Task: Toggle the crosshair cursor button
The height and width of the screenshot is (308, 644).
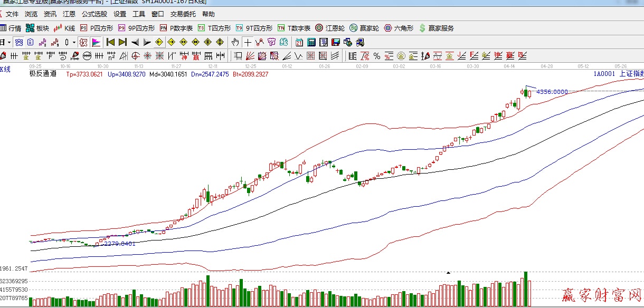Action: coord(247,42)
